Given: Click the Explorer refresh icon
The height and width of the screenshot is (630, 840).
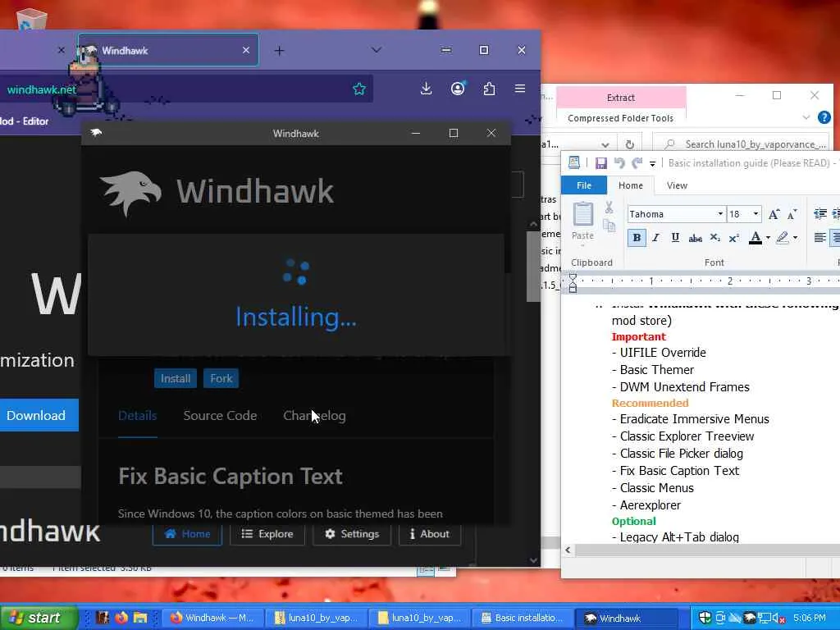Looking at the screenshot, I should coord(630,144).
